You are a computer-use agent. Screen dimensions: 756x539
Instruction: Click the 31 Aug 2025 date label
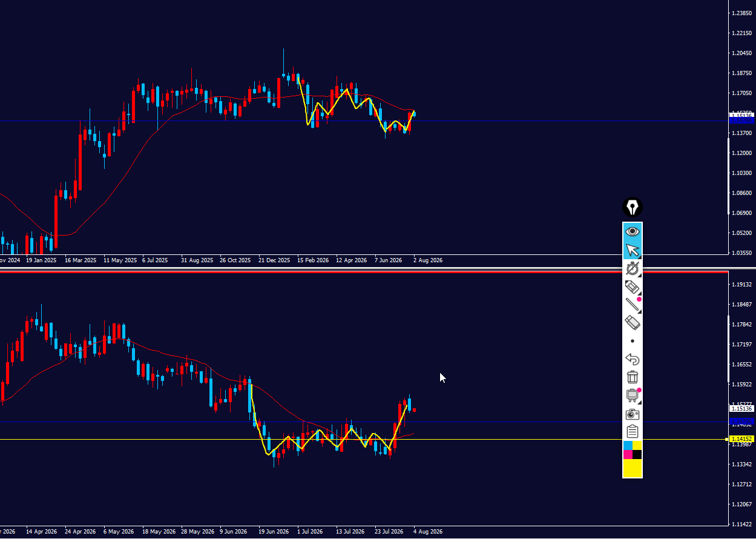click(x=197, y=260)
